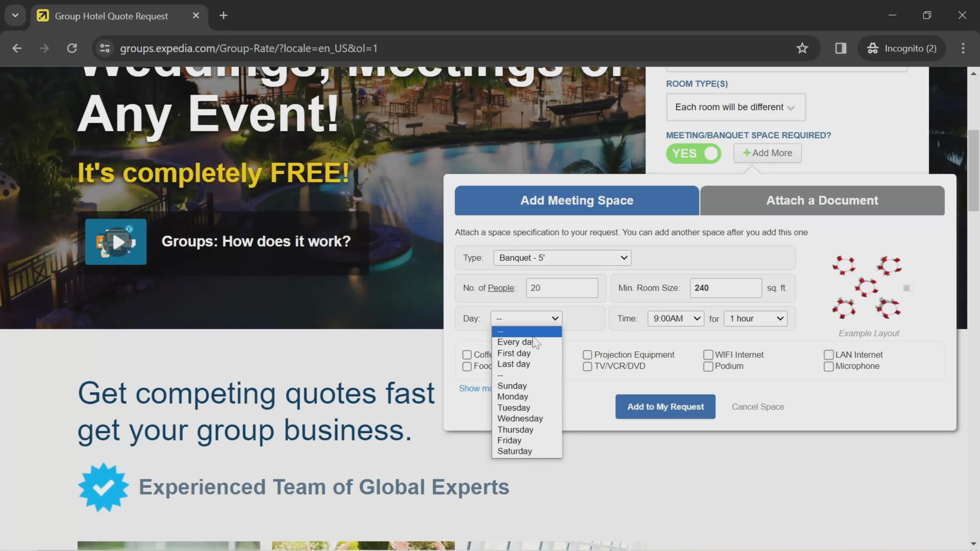Select the Banquet - 5' type dropdown

[x=562, y=258]
